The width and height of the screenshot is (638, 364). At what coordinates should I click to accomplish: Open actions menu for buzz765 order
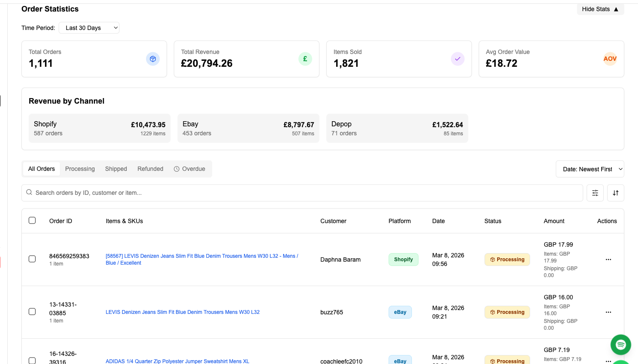608,312
